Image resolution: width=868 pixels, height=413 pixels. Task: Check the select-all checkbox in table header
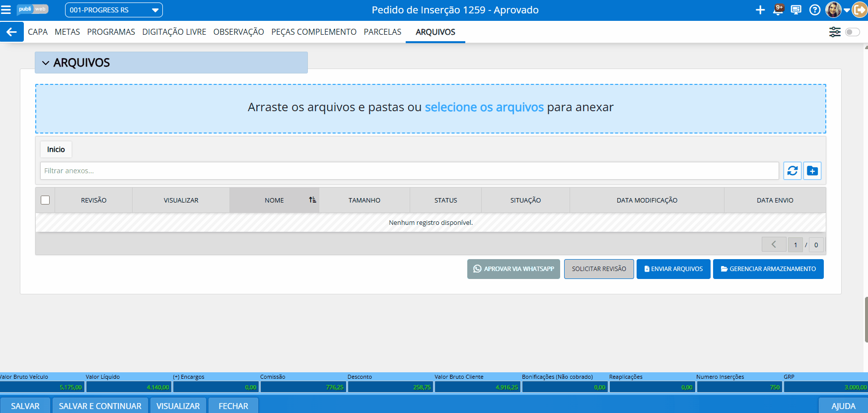[45, 200]
